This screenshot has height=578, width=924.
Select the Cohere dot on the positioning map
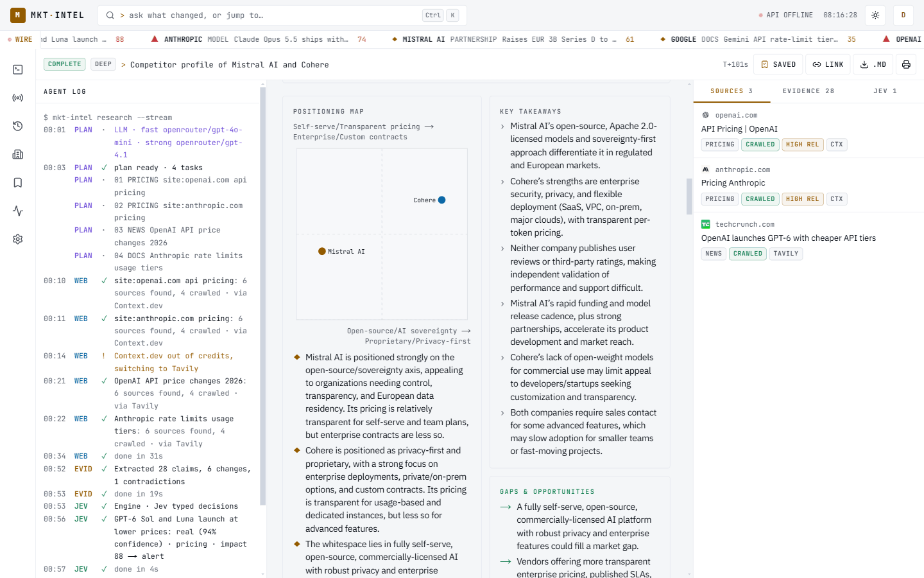[441, 200]
